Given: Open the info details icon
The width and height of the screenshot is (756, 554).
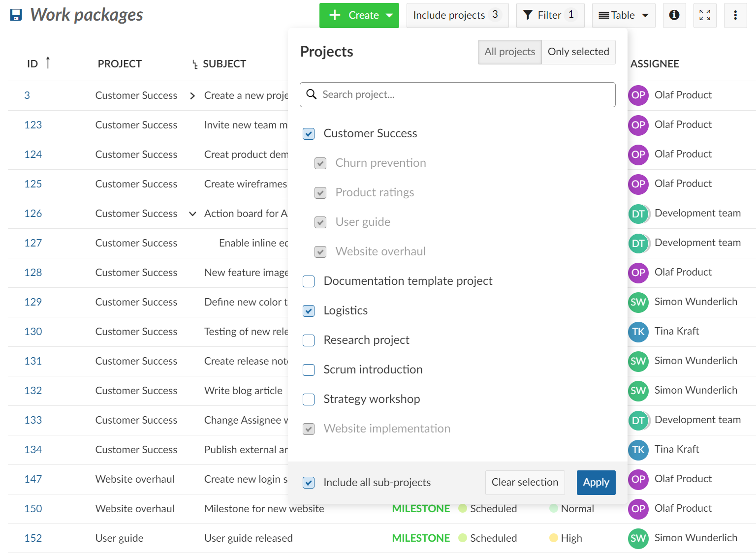Looking at the screenshot, I should click(x=674, y=15).
